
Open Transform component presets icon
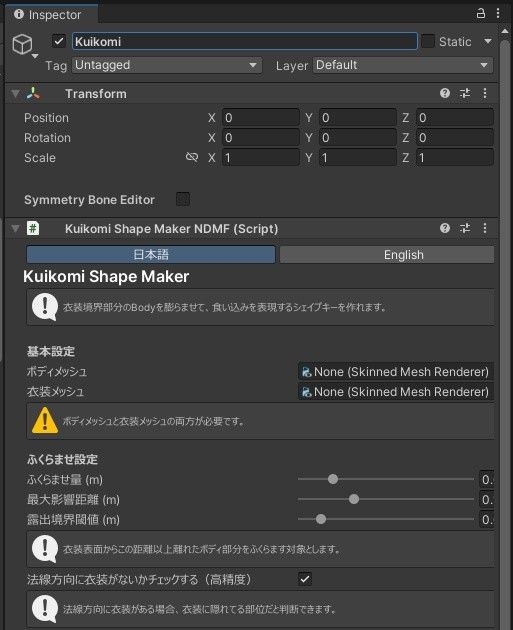tap(465, 93)
